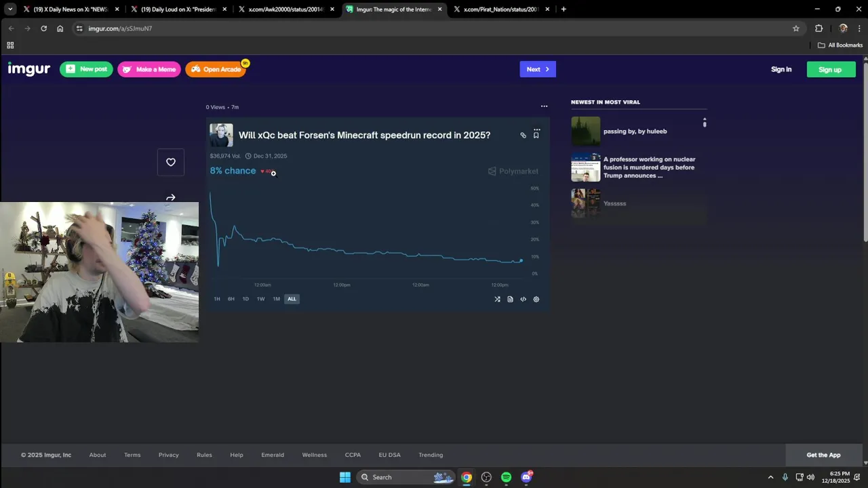Click the nuclear fusion post thumbnail
Image resolution: width=868 pixels, height=488 pixels.
coord(585,167)
